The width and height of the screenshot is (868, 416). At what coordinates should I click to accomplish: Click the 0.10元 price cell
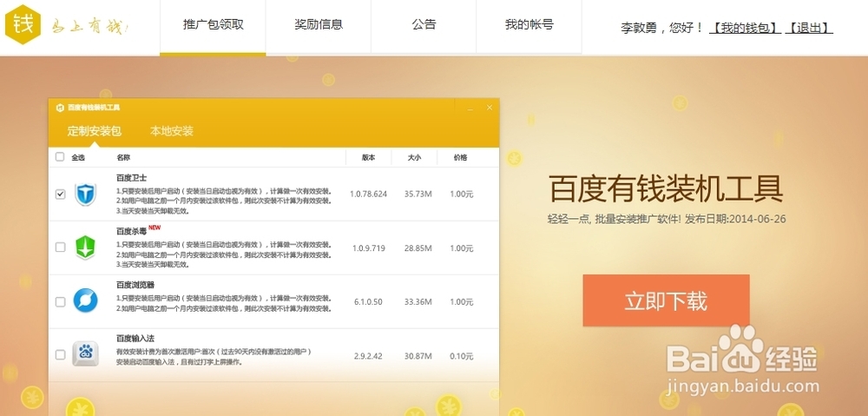(x=462, y=356)
